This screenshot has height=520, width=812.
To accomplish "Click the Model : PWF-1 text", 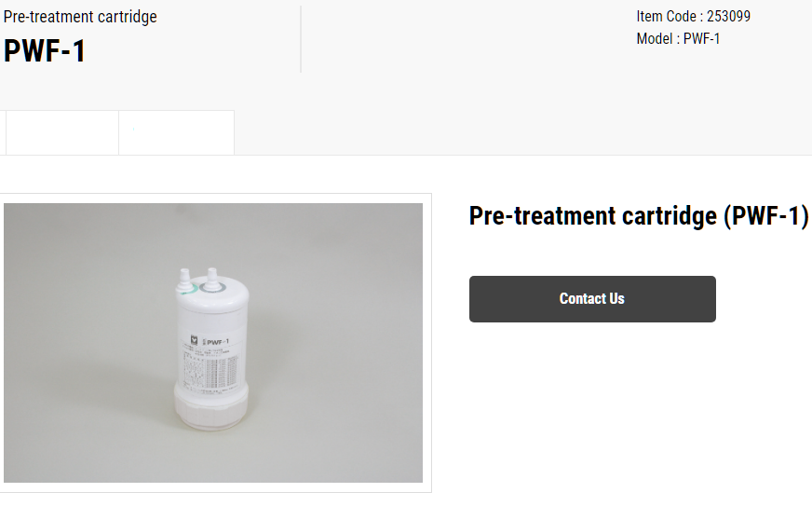I will coord(678,39).
